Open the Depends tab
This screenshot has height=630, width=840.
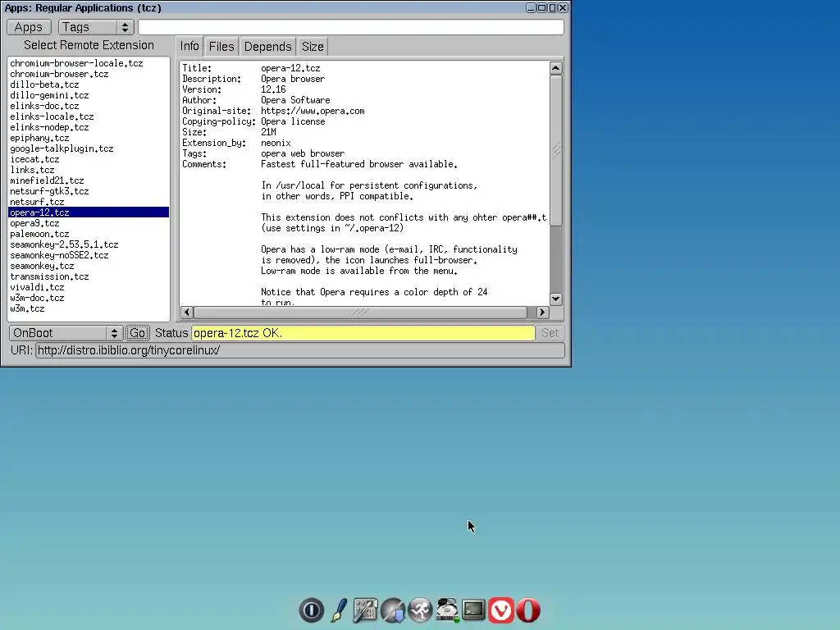pos(267,47)
